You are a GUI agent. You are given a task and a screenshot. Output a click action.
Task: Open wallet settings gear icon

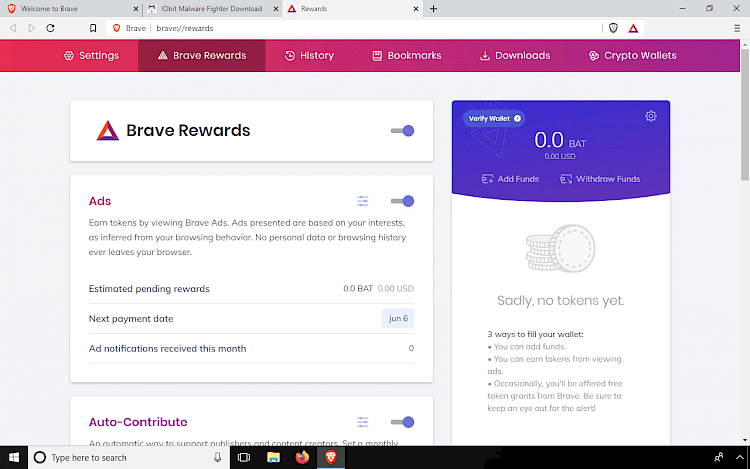pyautogui.click(x=651, y=116)
